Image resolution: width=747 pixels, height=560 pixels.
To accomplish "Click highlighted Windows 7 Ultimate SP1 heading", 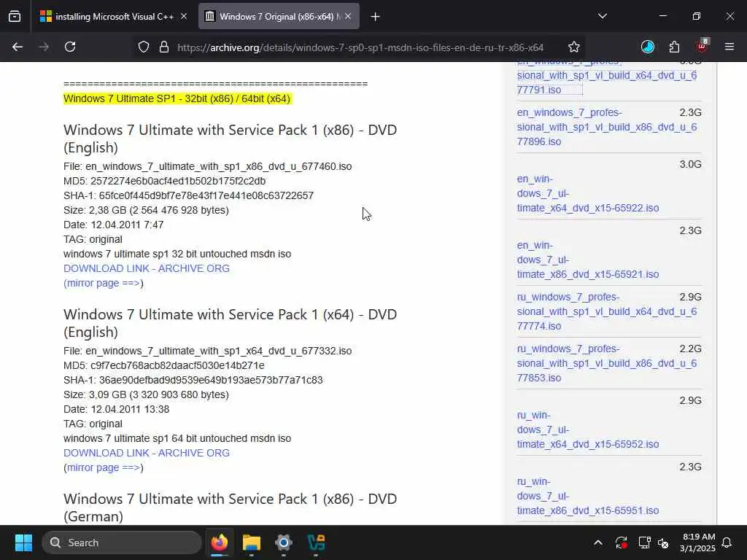I will pyautogui.click(x=177, y=98).
